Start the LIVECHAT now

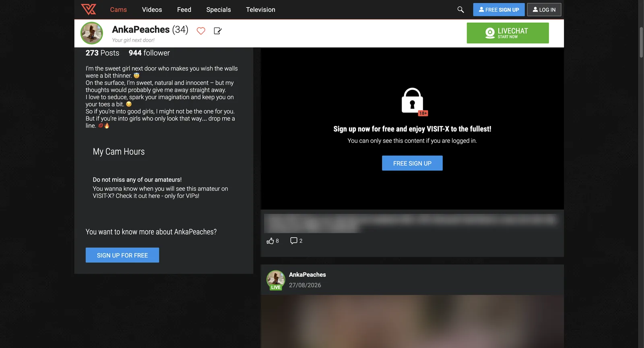(x=508, y=33)
